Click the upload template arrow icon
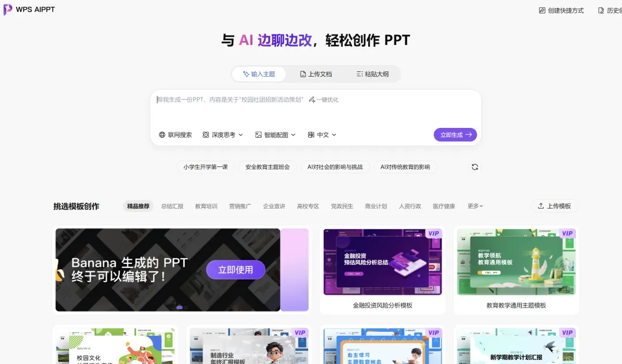Viewport: 622px width, 364px height. [x=541, y=206]
